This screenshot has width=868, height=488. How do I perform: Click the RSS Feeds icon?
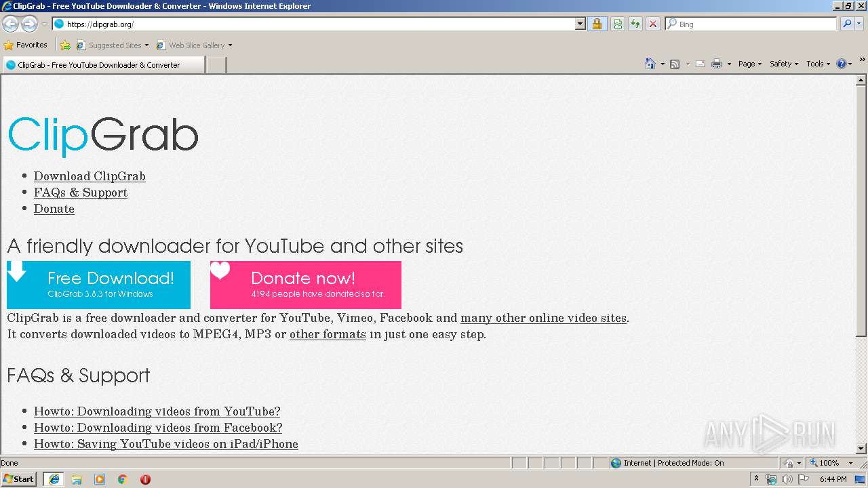675,64
